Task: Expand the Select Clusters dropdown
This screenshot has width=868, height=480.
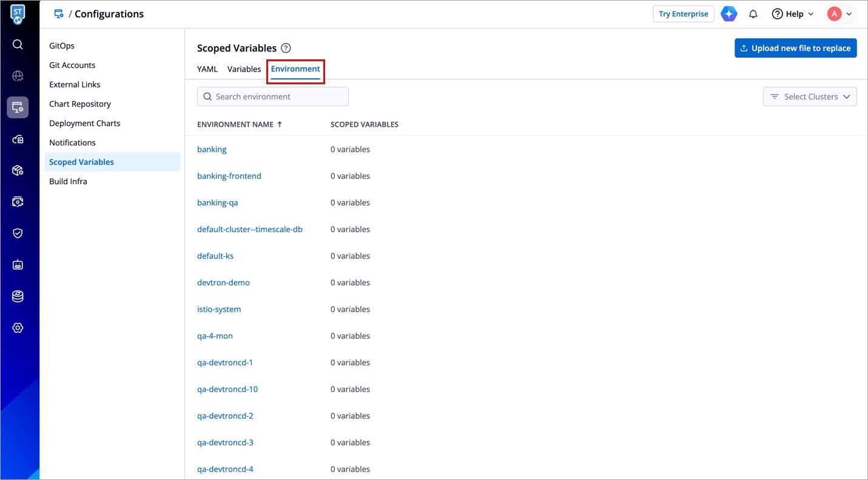Action: (x=810, y=96)
